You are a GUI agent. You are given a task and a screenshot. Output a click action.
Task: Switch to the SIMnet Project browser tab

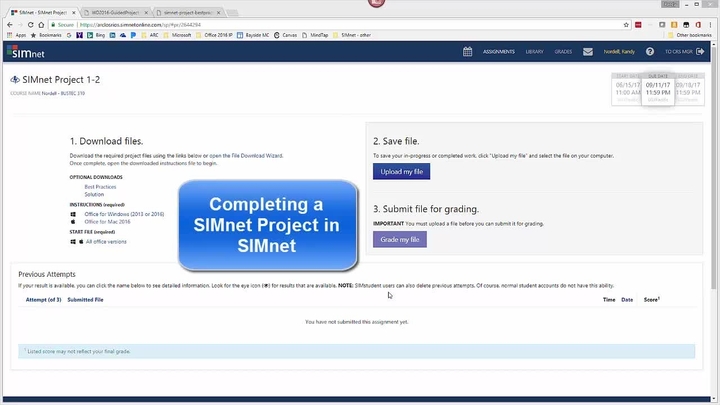tap(42, 12)
